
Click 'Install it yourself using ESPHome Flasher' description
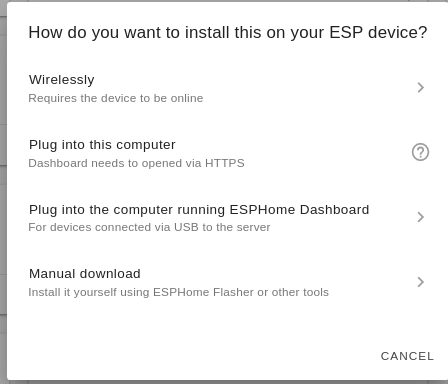coord(179,292)
